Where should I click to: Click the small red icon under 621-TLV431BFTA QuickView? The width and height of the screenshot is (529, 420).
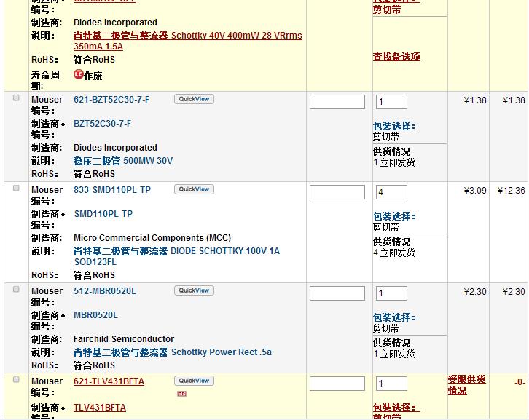182,394
